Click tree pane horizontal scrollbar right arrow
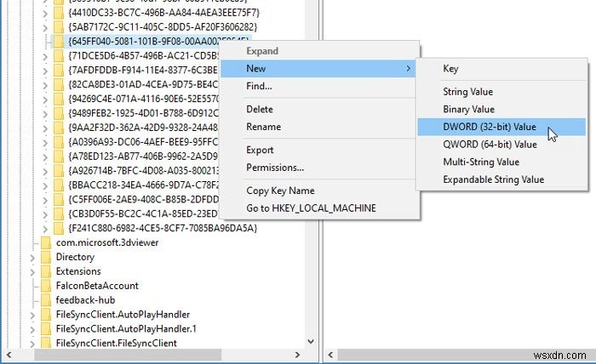 (298, 355)
